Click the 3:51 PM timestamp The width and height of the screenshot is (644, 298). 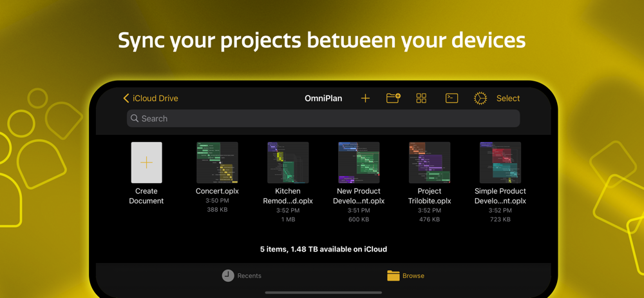point(359,210)
